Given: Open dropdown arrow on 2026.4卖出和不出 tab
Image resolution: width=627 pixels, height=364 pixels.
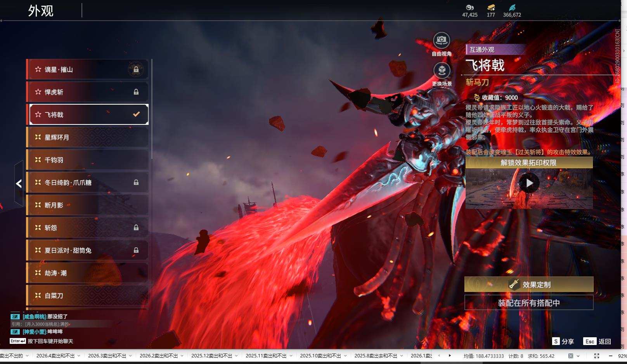Looking at the screenshot, I should [79, 356].
